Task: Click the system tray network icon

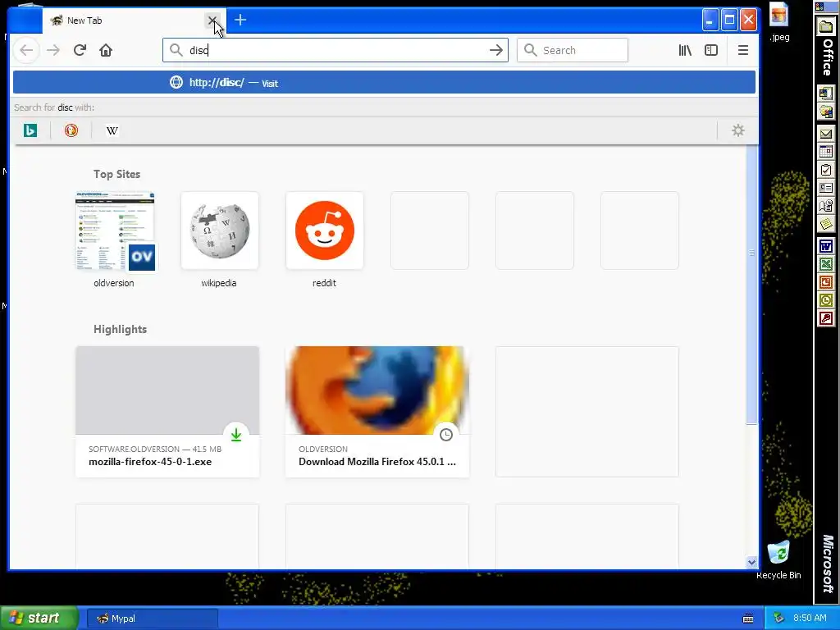Action: click(x=779, y=619)
